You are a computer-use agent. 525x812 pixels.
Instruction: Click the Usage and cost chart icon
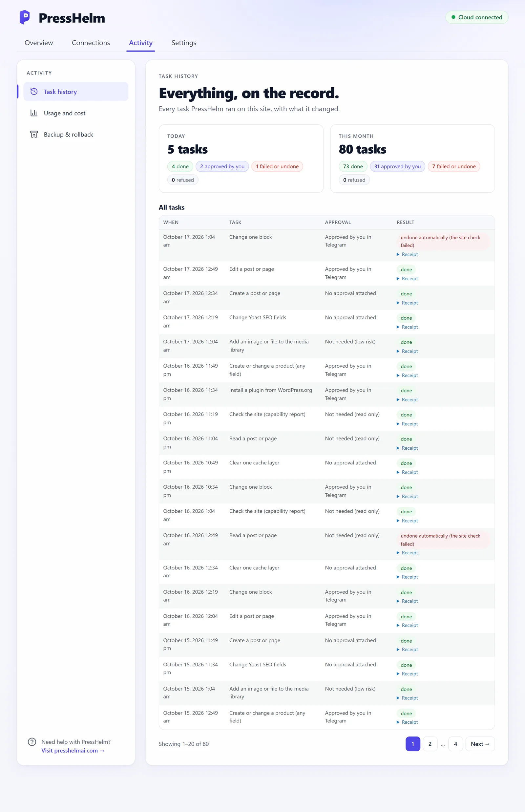click(34, 113)
